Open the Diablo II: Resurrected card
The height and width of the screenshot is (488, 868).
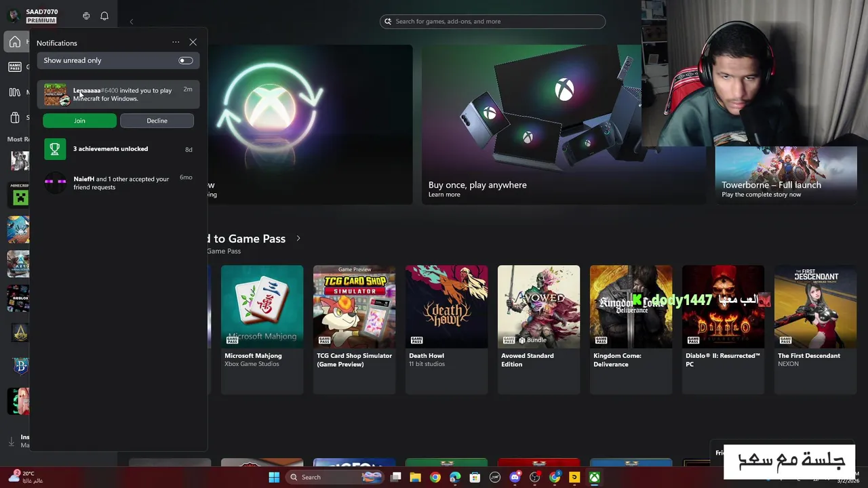click(x=723, y=329)
